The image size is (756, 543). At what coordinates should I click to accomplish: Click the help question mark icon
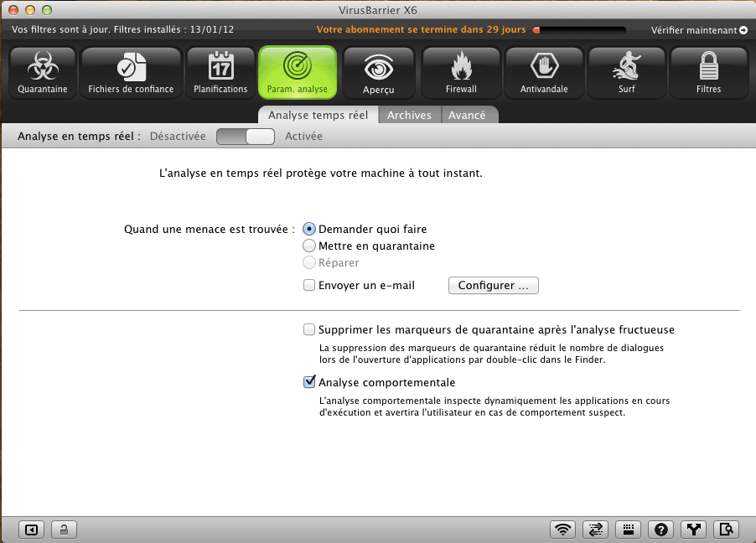point(661,529)
